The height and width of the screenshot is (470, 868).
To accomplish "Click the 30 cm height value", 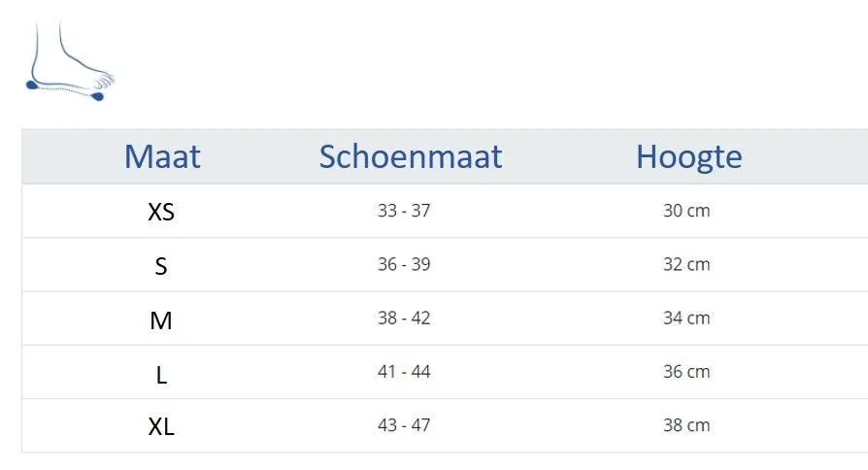I will tap(686, 211).
